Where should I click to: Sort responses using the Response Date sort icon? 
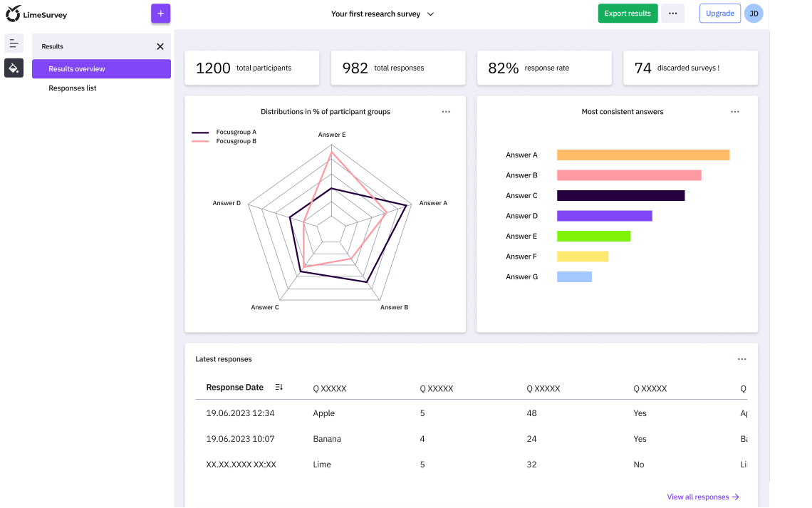[x=279, y=387]
